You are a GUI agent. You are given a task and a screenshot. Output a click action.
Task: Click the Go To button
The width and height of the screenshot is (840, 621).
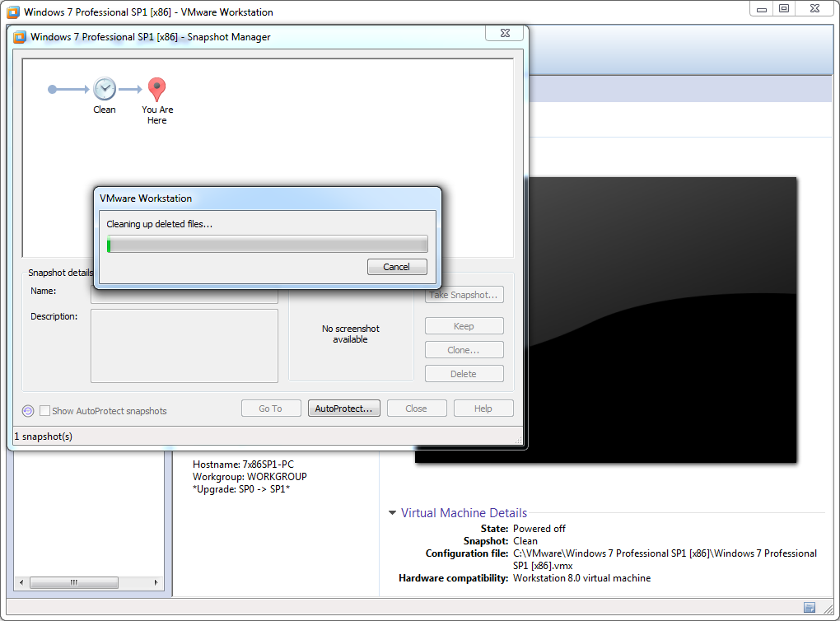pos(270,409)
